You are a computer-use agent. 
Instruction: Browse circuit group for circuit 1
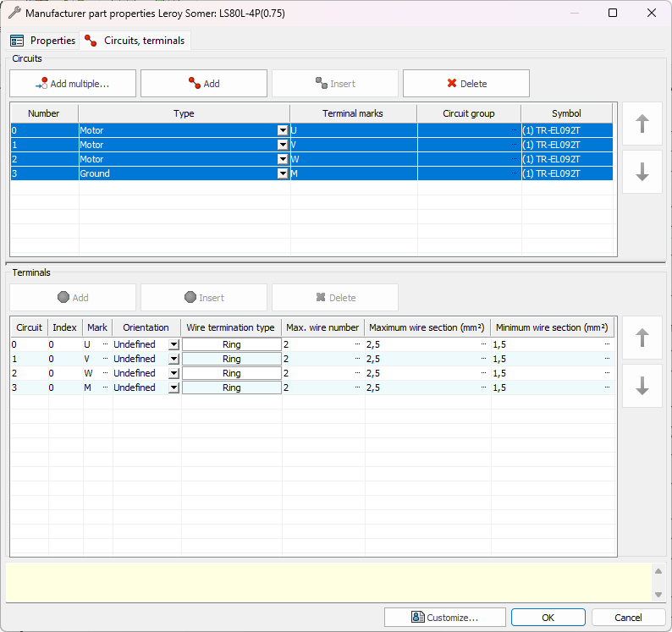tap(515, 146)
